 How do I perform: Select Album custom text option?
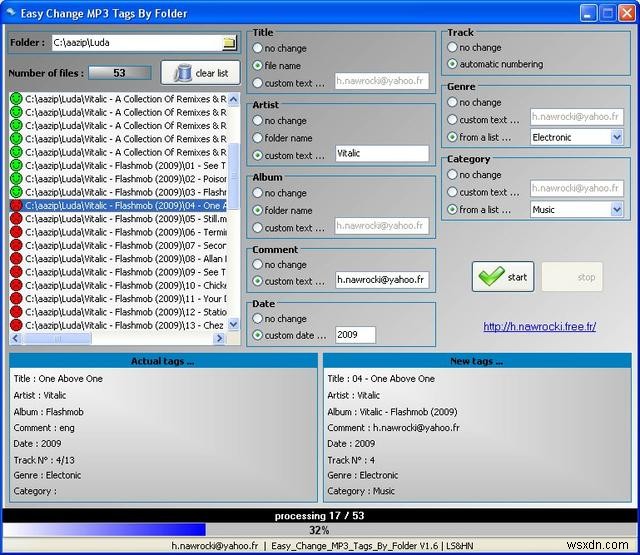pos(258,228)
